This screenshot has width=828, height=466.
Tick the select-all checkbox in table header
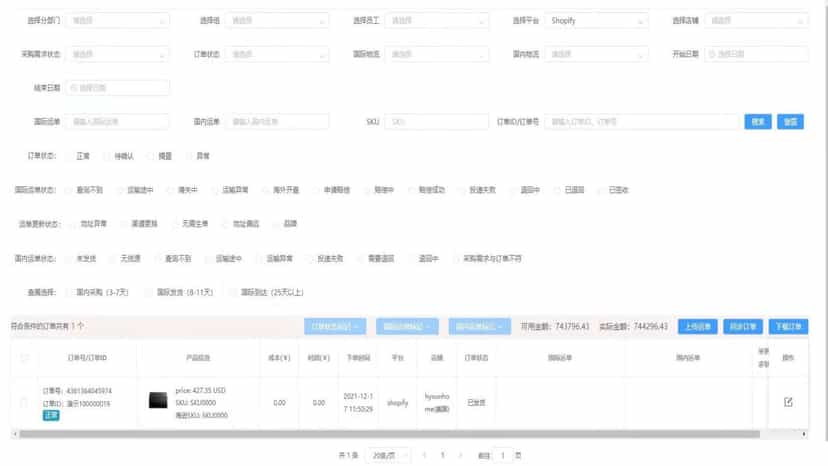24,358
